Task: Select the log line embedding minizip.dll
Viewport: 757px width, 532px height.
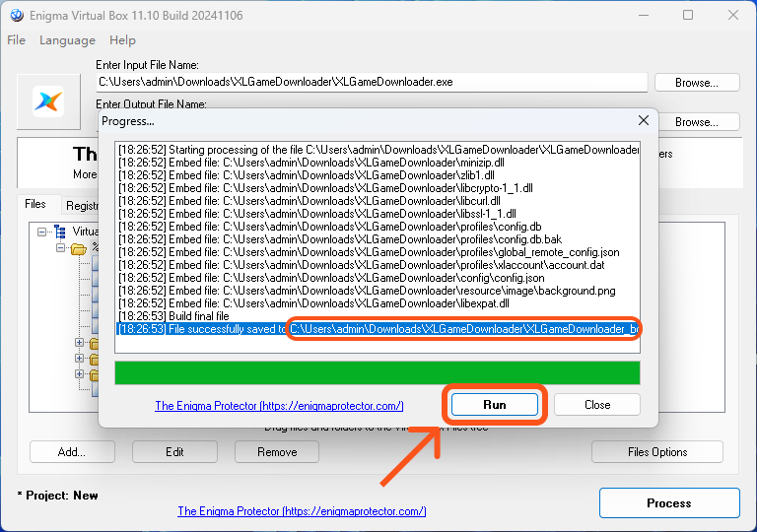Action: pos(378,163)
